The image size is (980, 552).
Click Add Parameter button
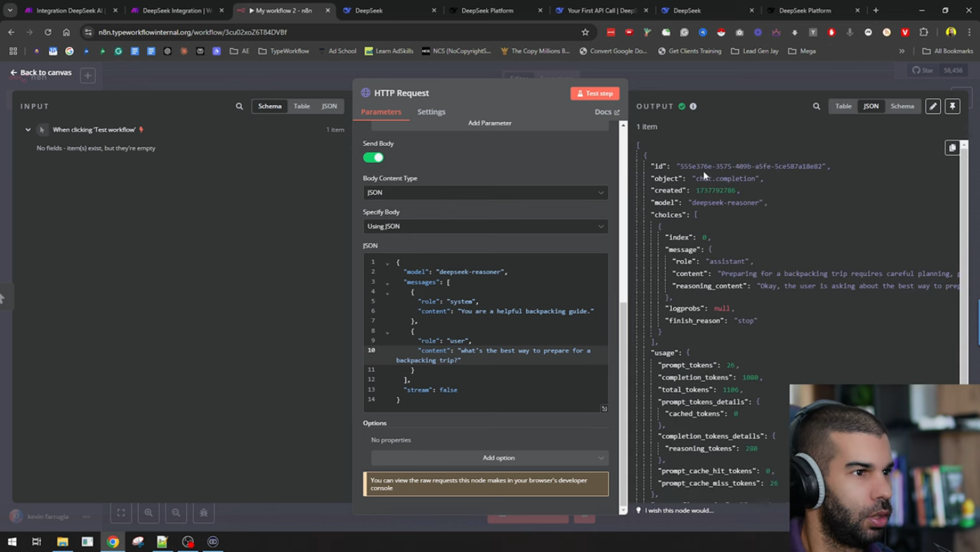(x=489, y=123)
